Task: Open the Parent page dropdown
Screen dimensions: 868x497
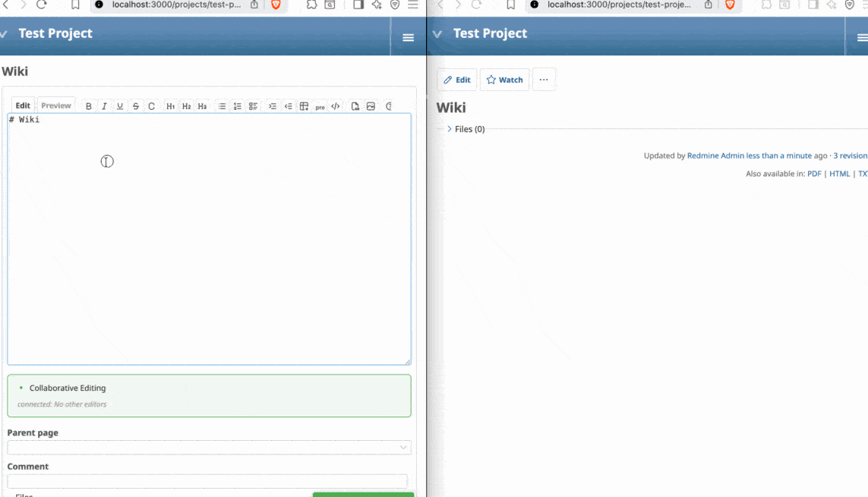Action: pyautogui.click(x=209, y=448)
